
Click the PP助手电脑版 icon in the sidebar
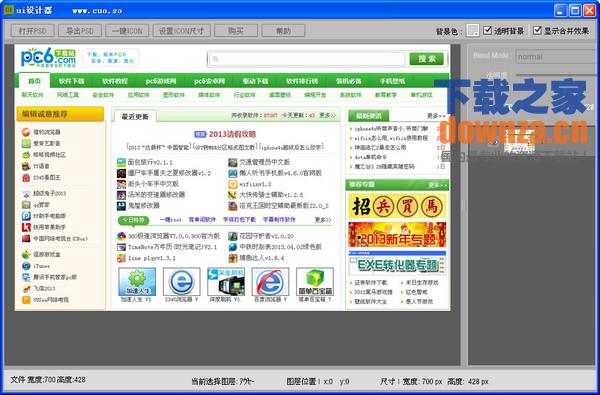click(x=26, y=216)
